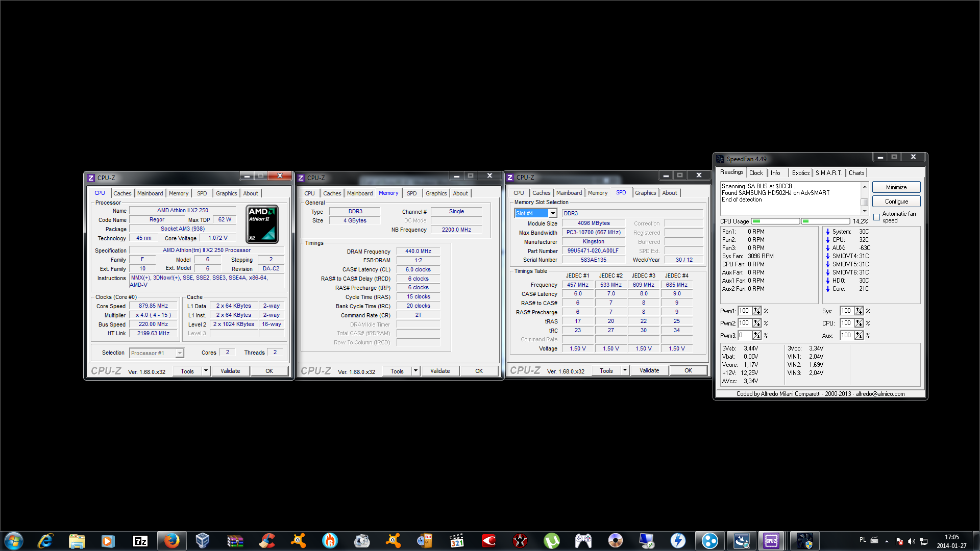Open 7-Zip taskbar icon
The height and width of the screenshot is (551, 980).
(140, 540)
